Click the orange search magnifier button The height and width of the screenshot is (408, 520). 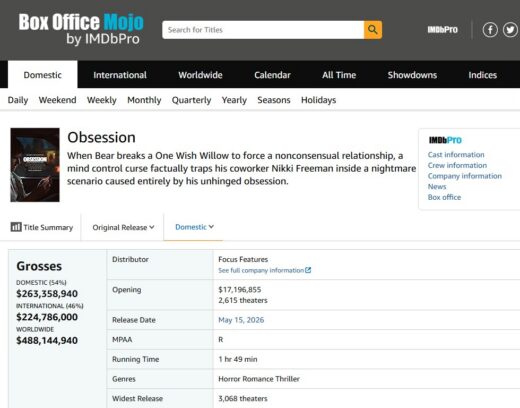[373, 30]
